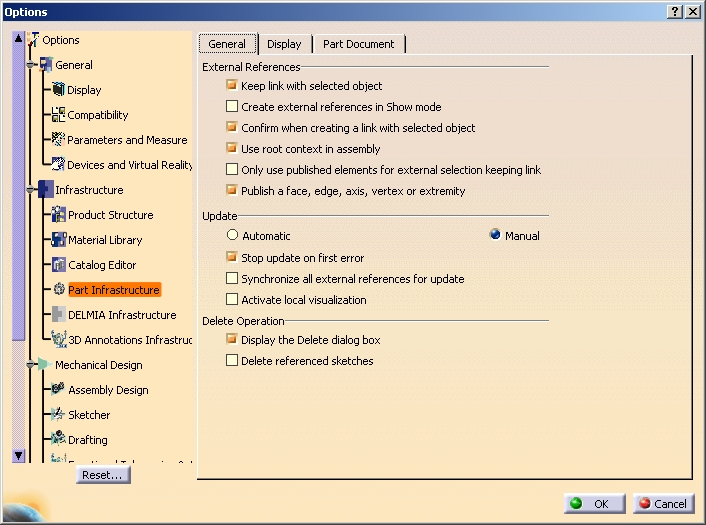Close the Options dialog window
706x525 pixels.
coord(693,12)
